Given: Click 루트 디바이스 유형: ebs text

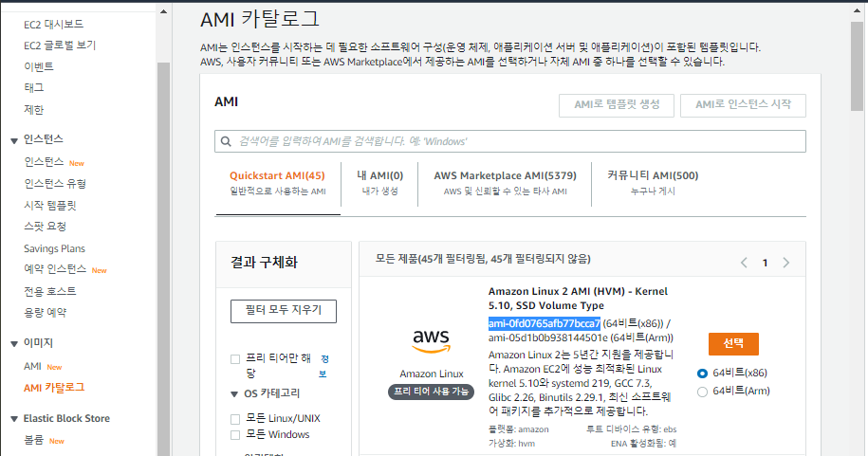Looking at the screenshot, I should pos(632,429).
